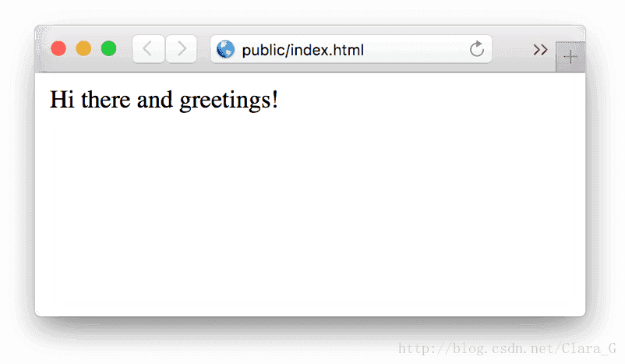Close the window with the red button
Viewport: 625px width, 364px height.
point(58,48)
